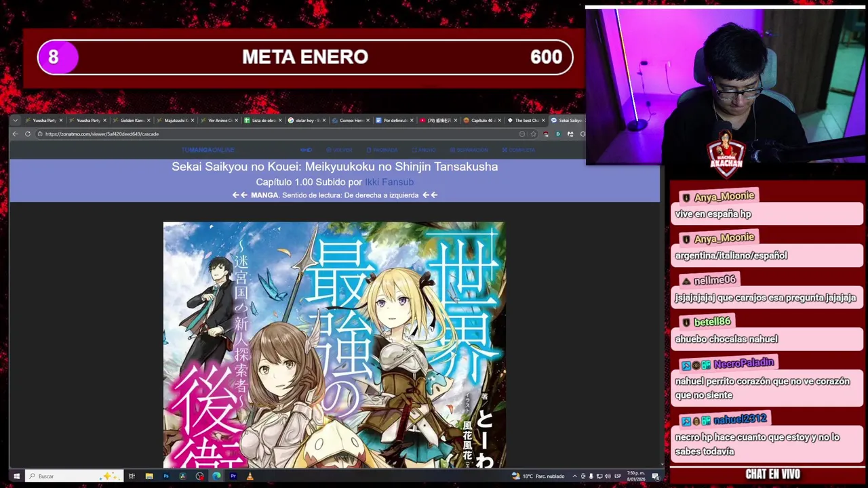868x488 pixels.
Task: Open Photoshop from the taskbar
Action: [x=165, y=476]
